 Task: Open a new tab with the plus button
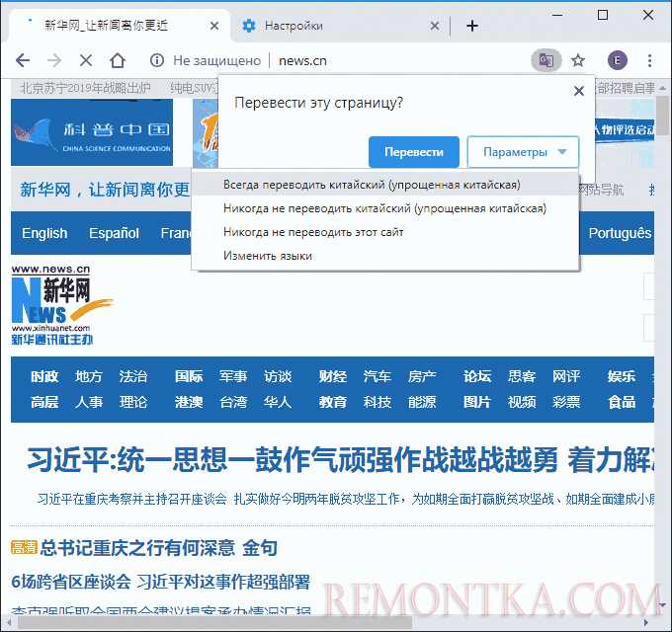point(471,26)
